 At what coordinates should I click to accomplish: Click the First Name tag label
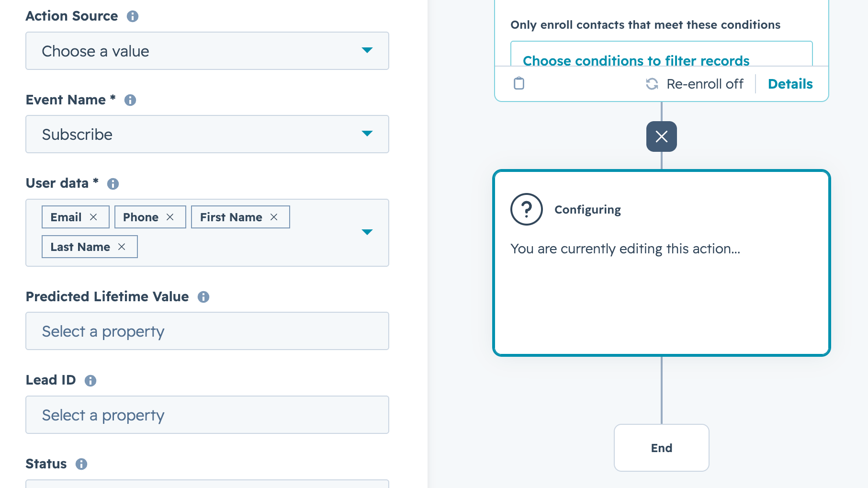click(x=231, y=217)
